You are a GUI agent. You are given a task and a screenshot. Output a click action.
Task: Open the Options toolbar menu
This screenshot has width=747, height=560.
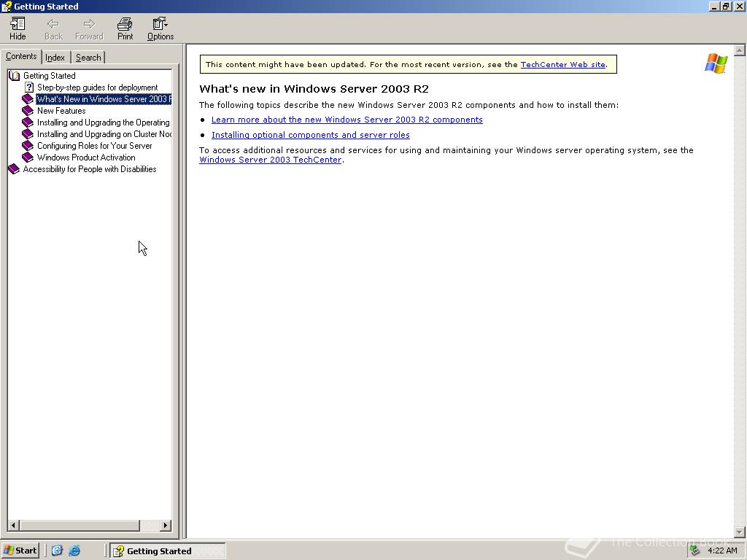[160, 28]
